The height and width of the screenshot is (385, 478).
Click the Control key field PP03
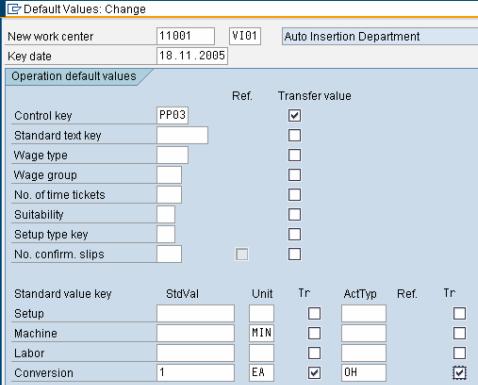tap(172, 115)
